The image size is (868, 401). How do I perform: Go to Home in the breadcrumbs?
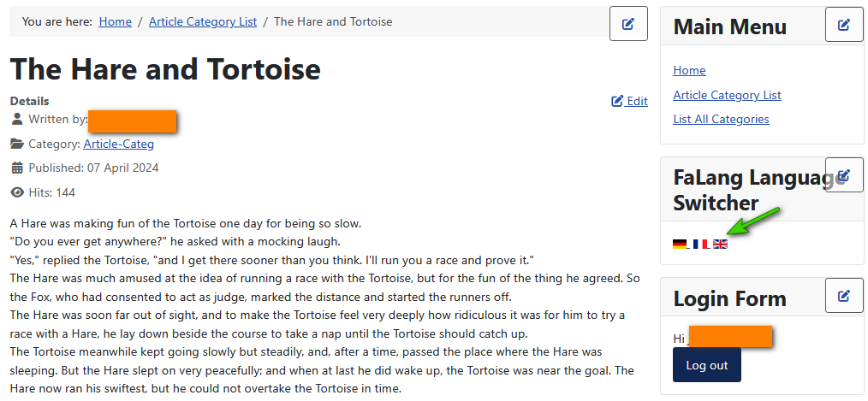116,21
